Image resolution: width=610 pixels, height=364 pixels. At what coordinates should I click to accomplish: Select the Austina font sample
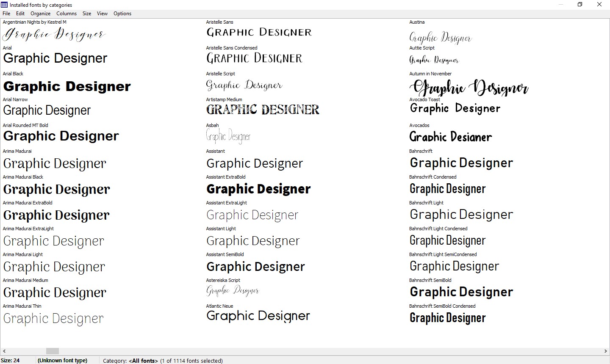tap(440, 37)
